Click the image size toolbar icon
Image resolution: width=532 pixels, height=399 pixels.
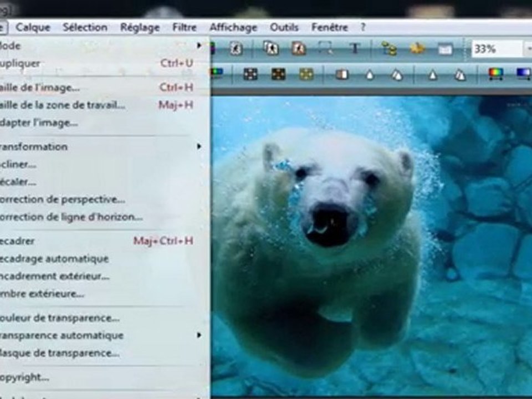click(x=236, y=49)
